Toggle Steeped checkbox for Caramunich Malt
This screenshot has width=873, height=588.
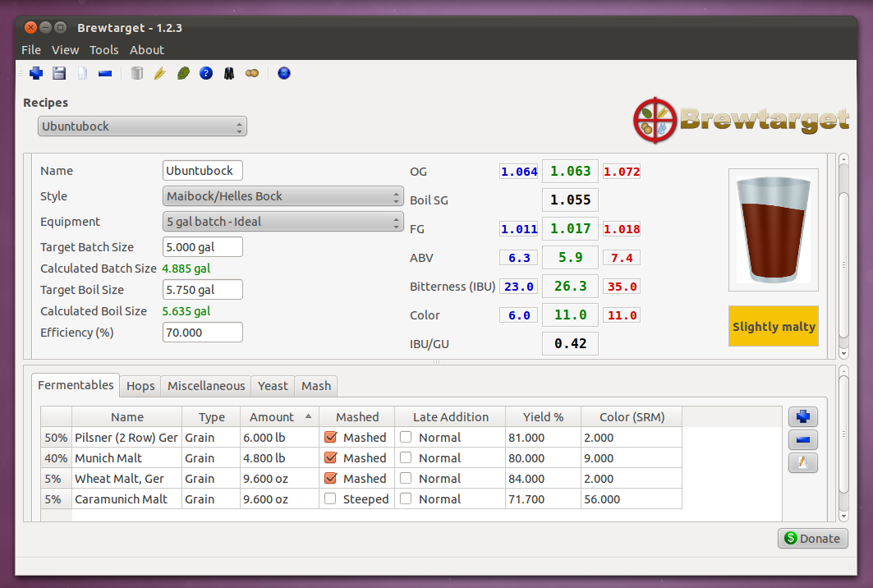click(330, 499)
